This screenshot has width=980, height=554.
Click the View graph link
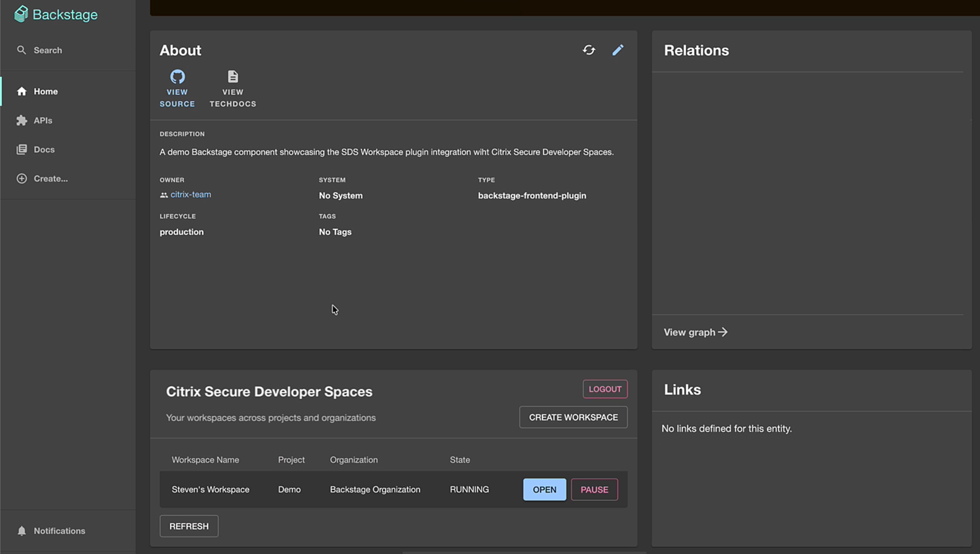(x=695, y=333)
